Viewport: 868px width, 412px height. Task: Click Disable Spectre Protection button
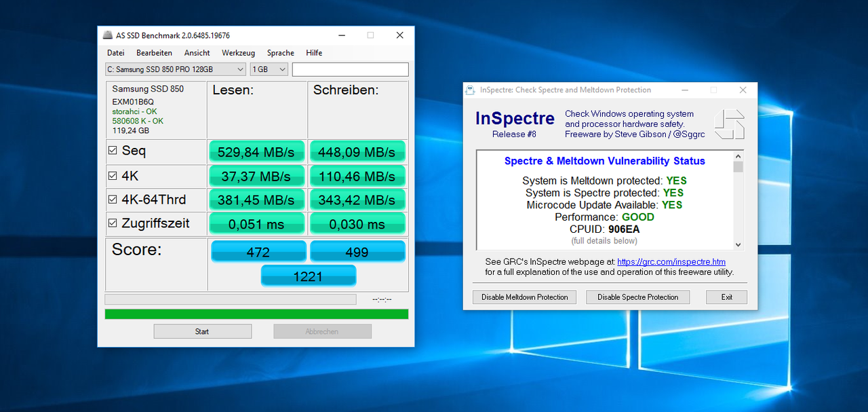(x=637, y=297)
